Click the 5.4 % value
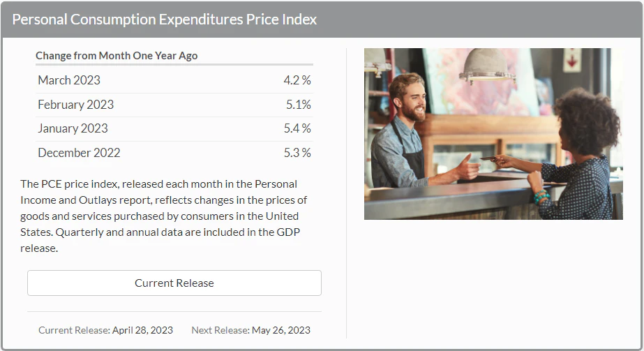 (x=297, y=128)
